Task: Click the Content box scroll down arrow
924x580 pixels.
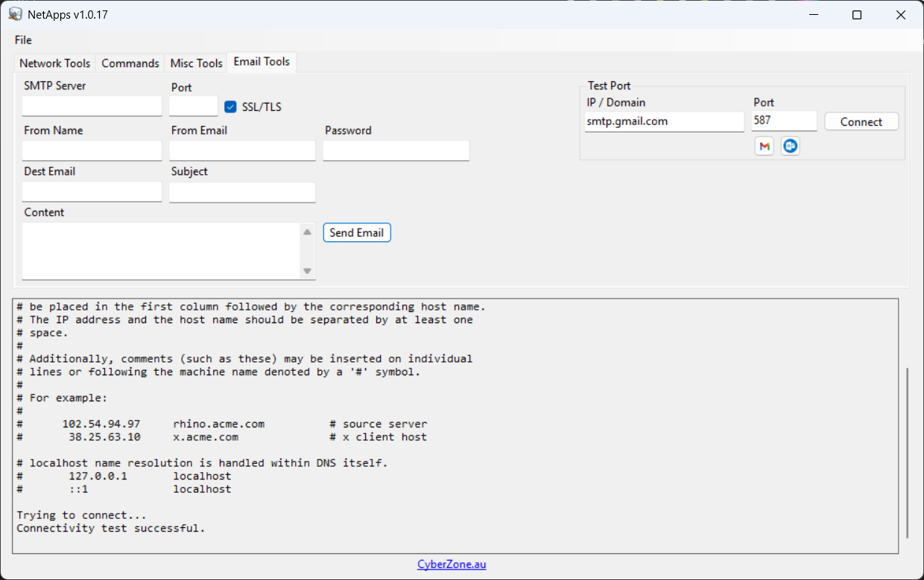Action: 307,272
